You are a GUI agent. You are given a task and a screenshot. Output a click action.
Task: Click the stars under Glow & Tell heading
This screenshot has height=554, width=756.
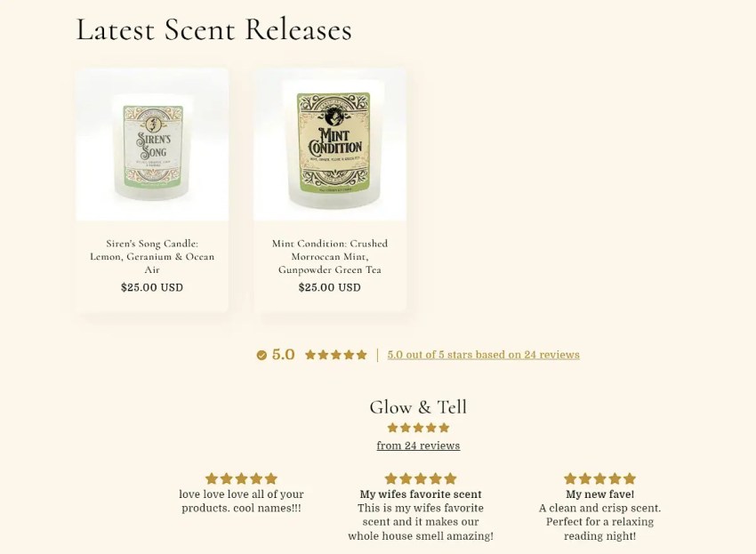point(418,428)
